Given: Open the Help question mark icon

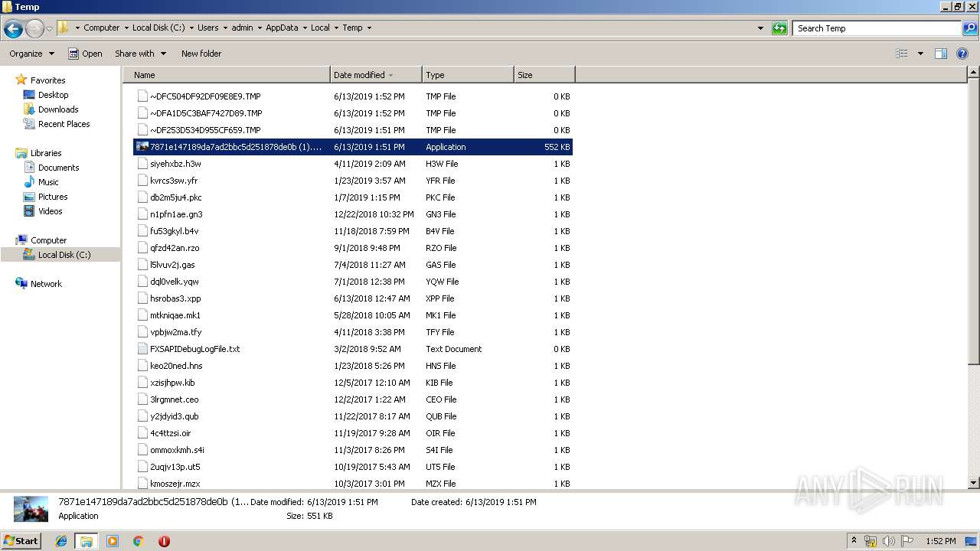Looking at the screenshot, I should pyautogui.click(x=962, y=54).
